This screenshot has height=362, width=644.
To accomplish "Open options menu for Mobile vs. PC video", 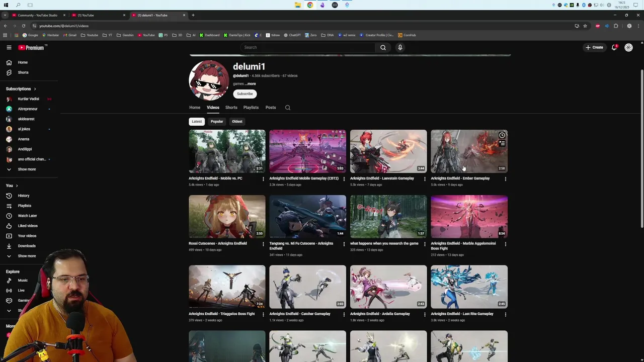I will [263, 179].
